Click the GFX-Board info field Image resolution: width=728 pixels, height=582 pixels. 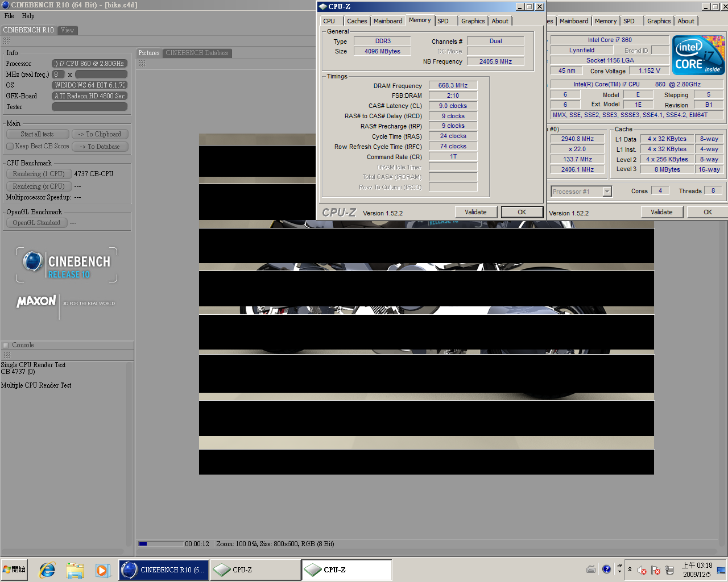click(89, 96)
